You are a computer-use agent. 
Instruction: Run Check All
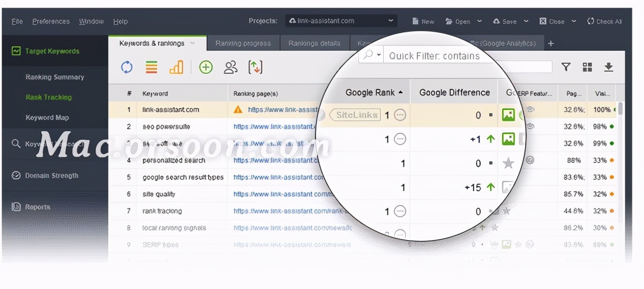[x=604, y=22]
